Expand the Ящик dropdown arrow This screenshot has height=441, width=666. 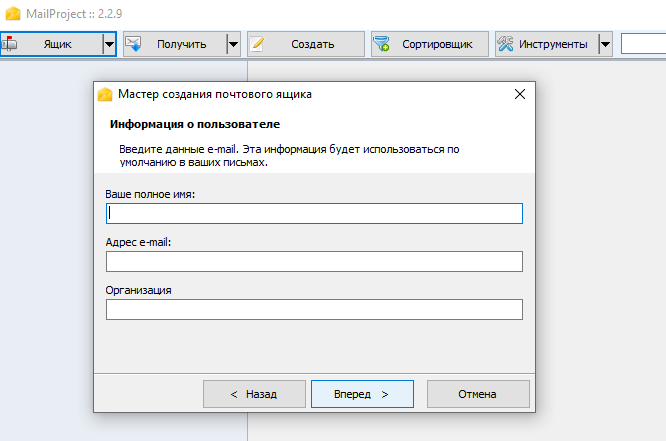[x=109, y=44]
